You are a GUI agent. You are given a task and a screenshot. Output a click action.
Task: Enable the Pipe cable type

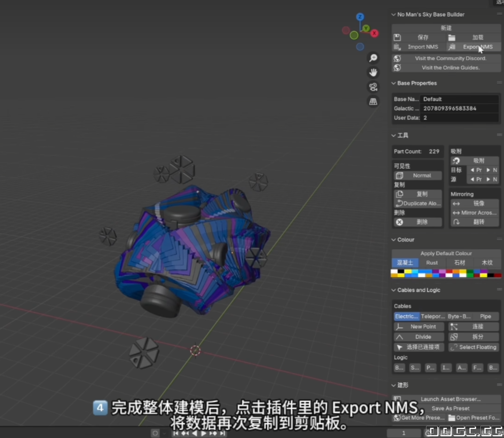485,316
